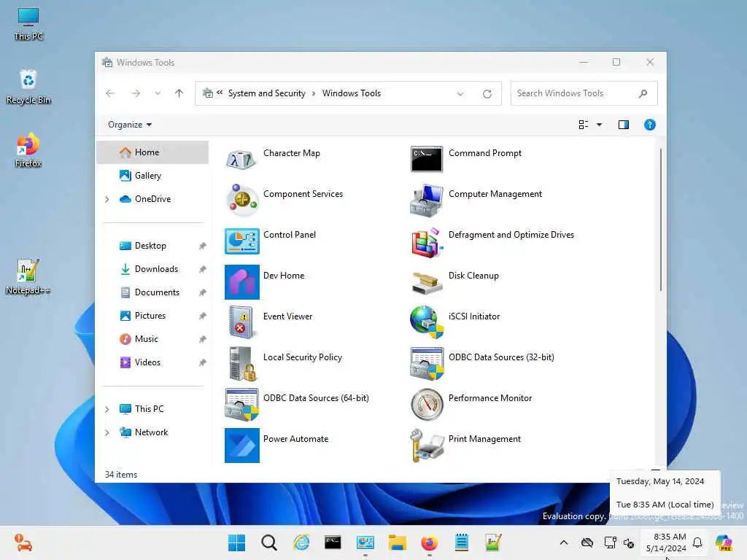
Task: Launch Firefox from the taskbar
Action: pos(429,542)
